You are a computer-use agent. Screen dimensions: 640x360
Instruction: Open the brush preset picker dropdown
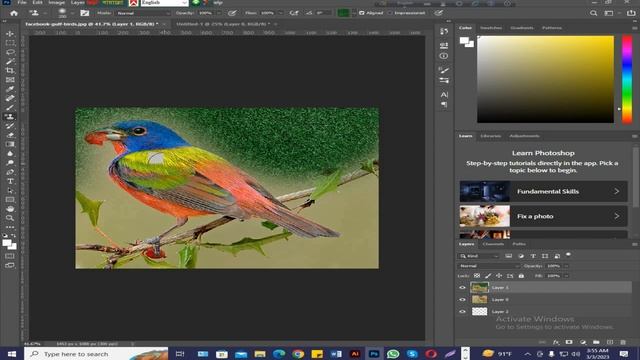[72, 13]
